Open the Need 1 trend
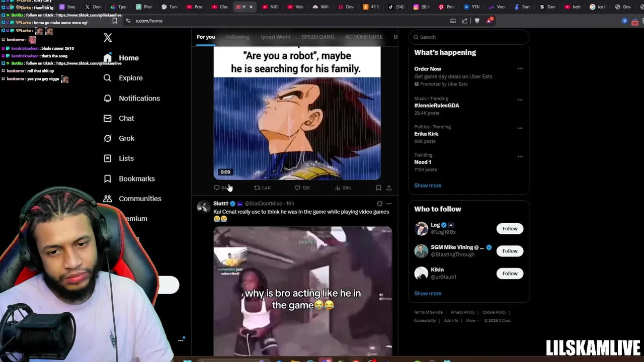This screenshot has width=644, height=362. click(423, 162)
